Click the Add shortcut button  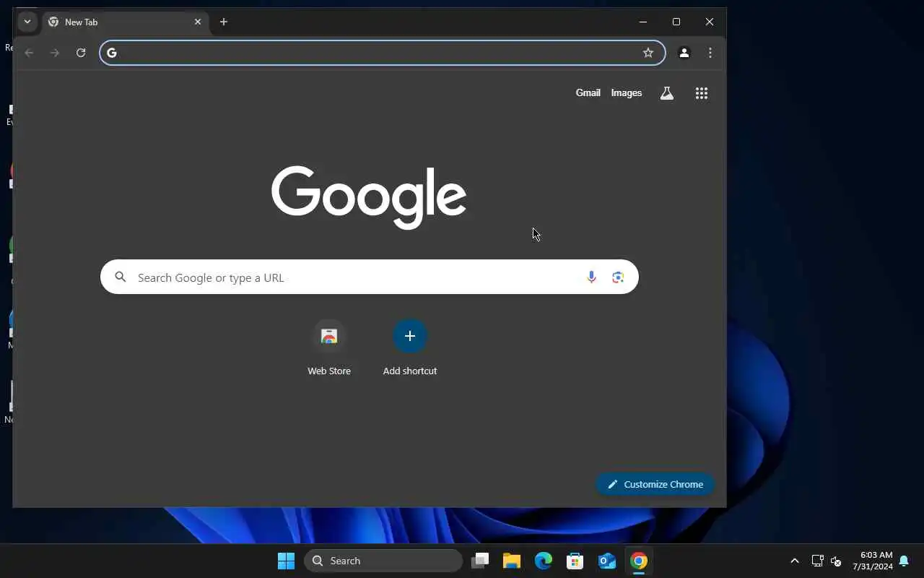click(410, 348)
